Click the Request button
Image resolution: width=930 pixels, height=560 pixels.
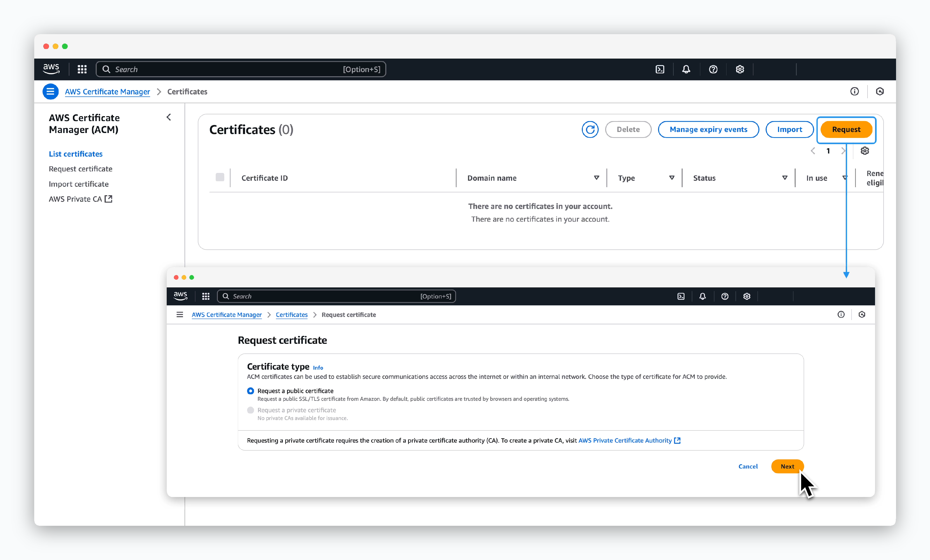[846, 129]
